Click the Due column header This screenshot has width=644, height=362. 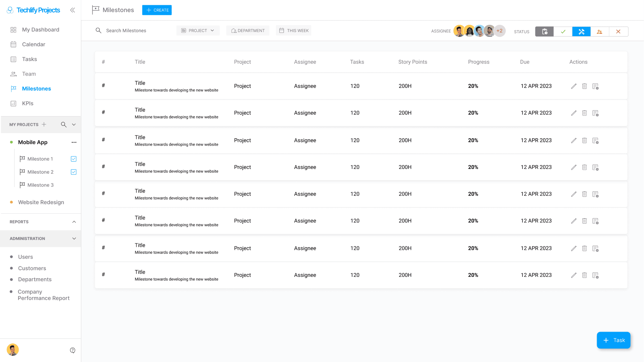click(x=525, y=62)
